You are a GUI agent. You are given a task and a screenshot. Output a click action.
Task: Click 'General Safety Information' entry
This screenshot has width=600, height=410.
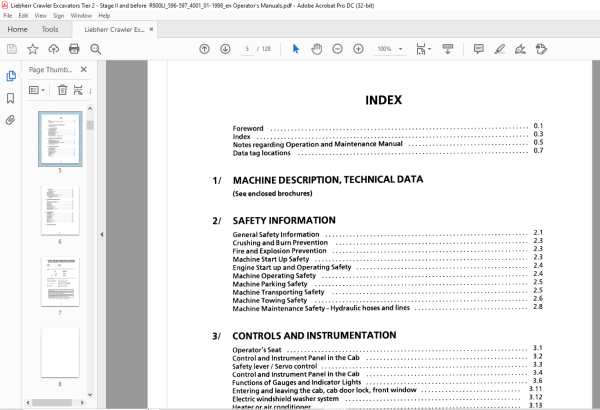(x=276, y=234)
